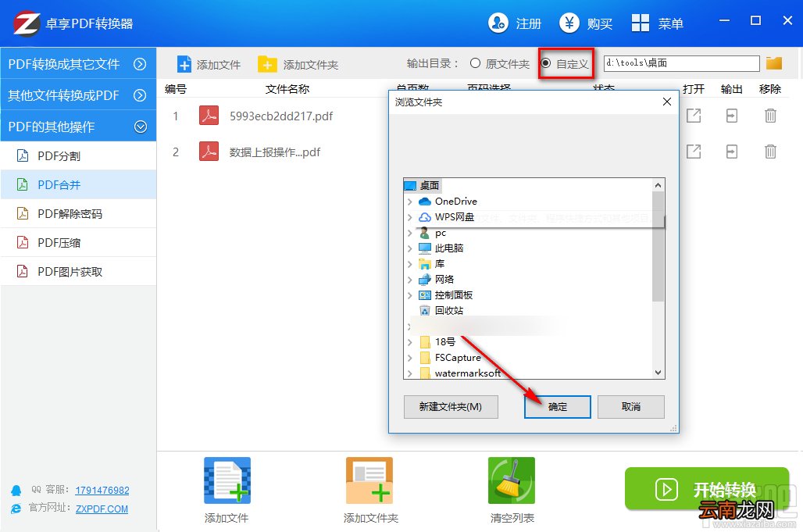This screenshot has width=803, height=532.
Task: Open the PDF压缩 sidebar item
Action: [78, 243]
